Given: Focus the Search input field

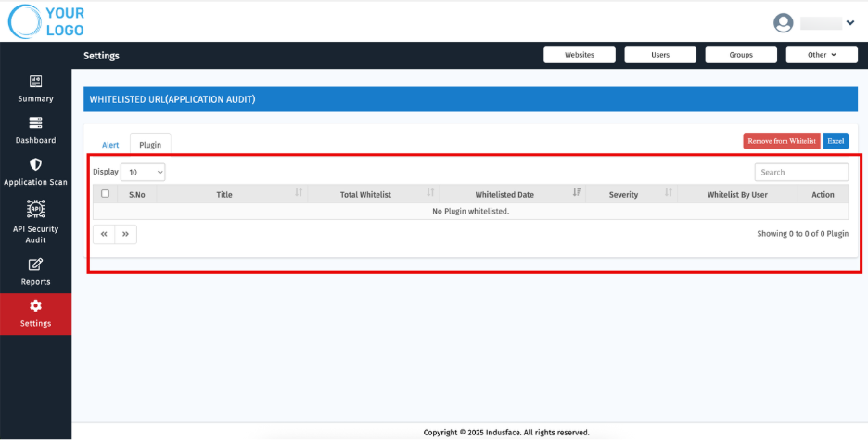Looking at the screenshot, I should [x=801, y=173].
